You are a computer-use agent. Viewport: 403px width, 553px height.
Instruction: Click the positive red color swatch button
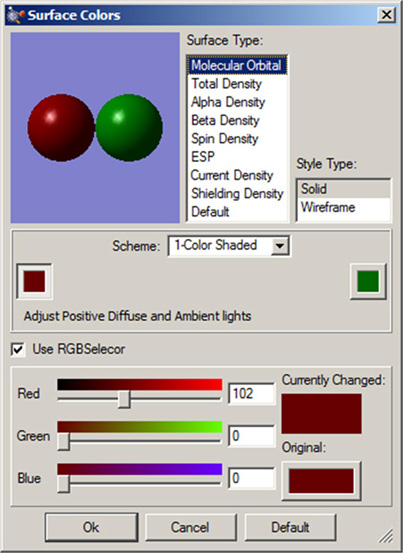click(35, 281)
